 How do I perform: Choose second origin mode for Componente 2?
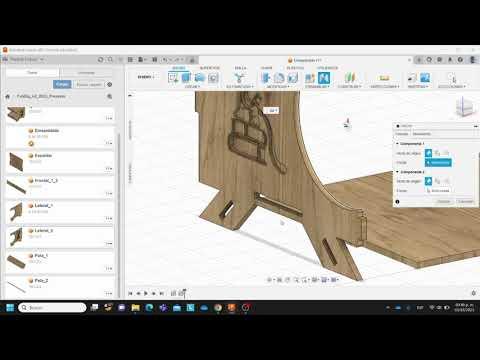tap(437, 181)
